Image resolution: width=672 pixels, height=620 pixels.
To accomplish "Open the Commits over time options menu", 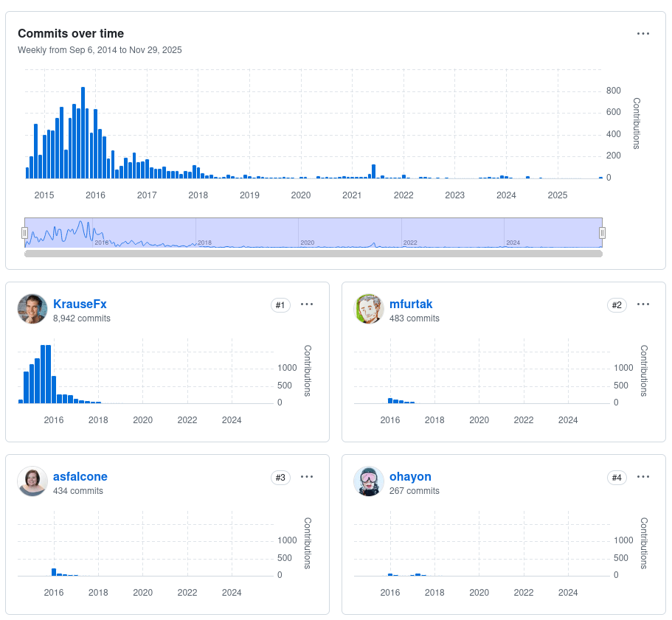I will coord(643,34).
